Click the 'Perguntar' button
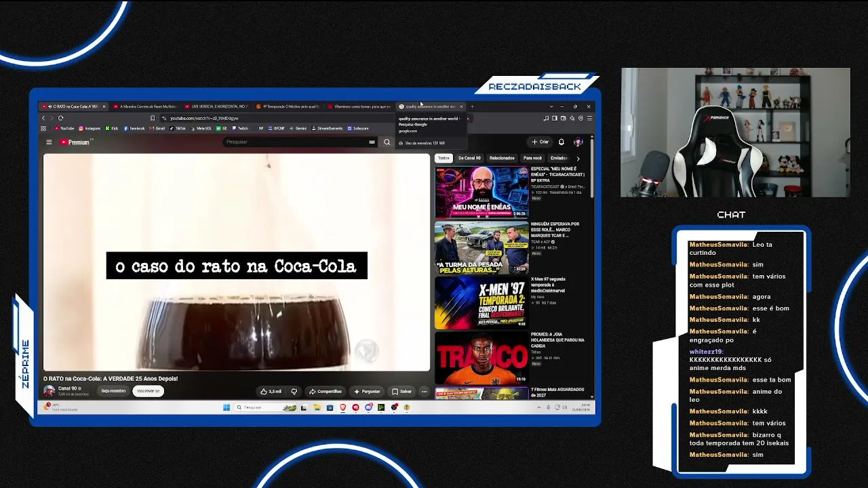The image size is (868, 488). [x=367, y=391]
